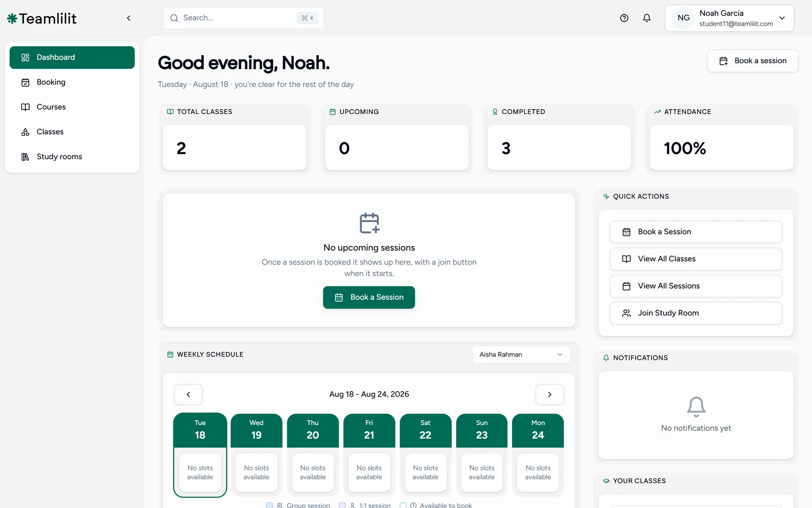The image size is (812, 508).
Task: Click the Weekly Schedule calendar icon
Action: click(x=170, y=355)
